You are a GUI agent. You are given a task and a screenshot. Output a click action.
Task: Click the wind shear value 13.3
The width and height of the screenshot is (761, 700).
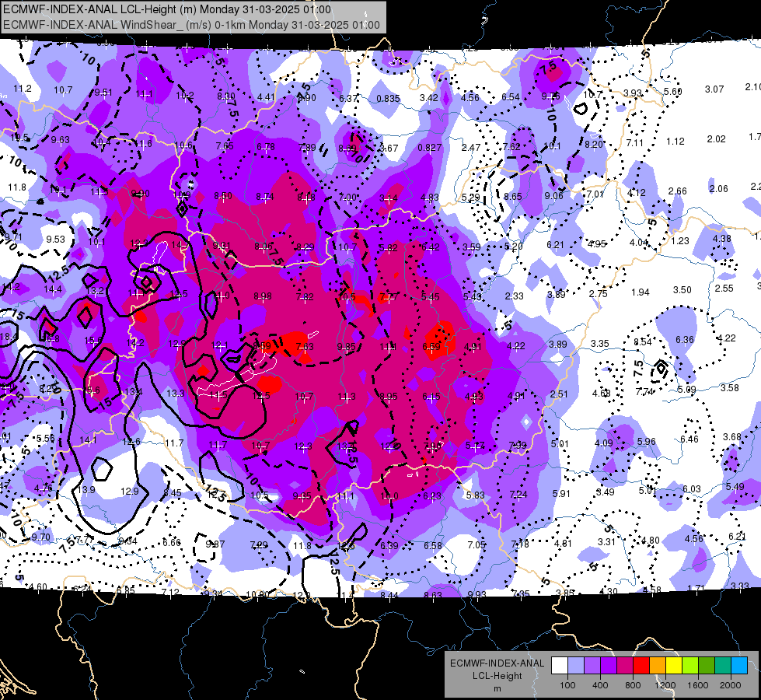176,393
